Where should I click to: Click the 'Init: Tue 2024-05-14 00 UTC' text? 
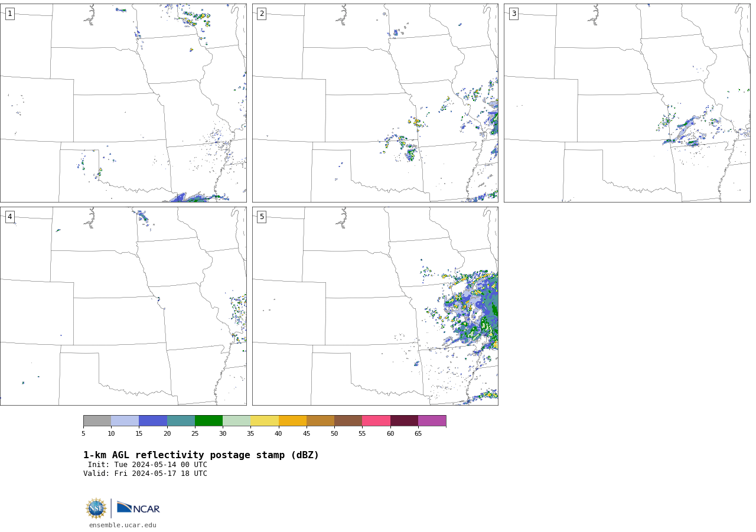click(148, 465)
